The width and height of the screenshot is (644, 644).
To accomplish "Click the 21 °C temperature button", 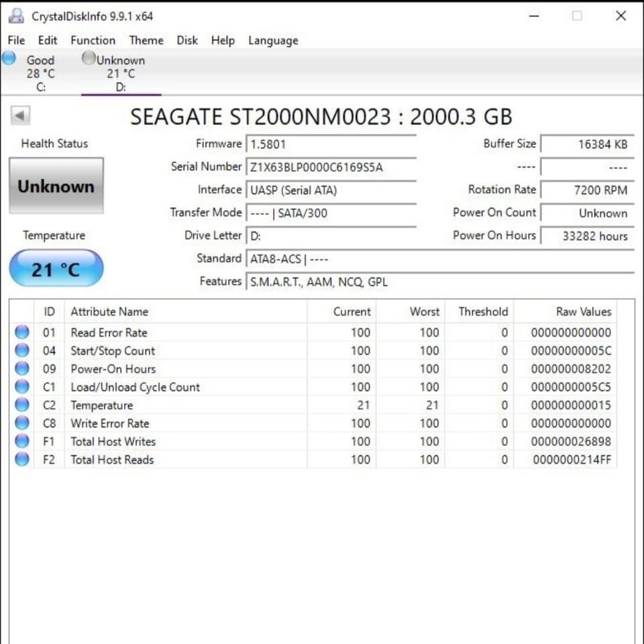I will (x=56, y=268).
